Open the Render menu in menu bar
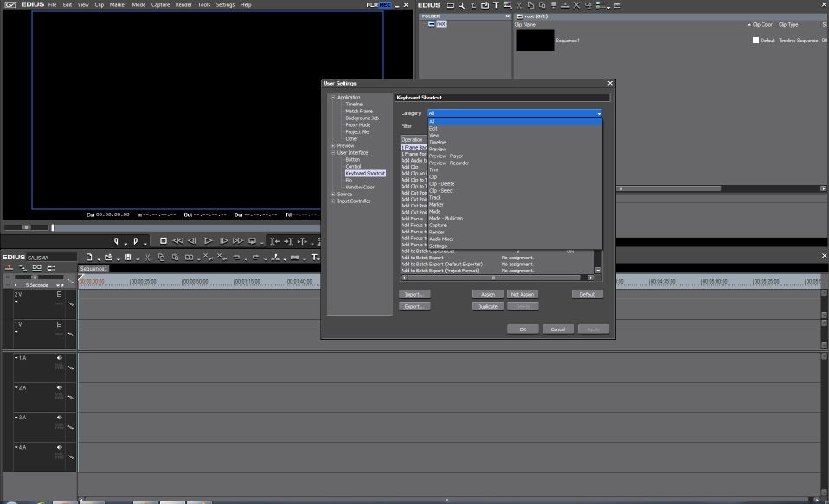This screenshot has height=504, width=829. tap(183, 5)
